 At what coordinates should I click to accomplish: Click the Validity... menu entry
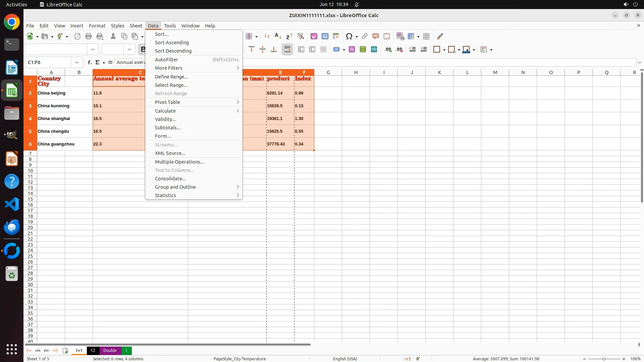tap(165, 119)
